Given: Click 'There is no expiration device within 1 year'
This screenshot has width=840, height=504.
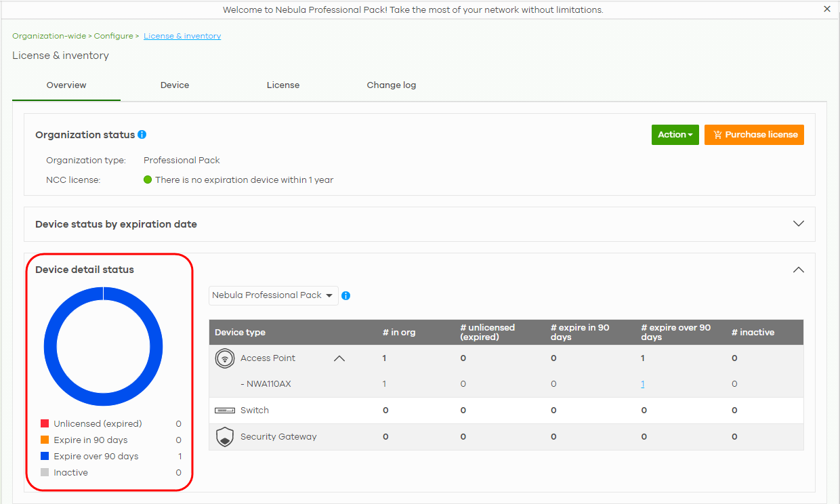Looking at the screenshot, I should tap(244, 180).
